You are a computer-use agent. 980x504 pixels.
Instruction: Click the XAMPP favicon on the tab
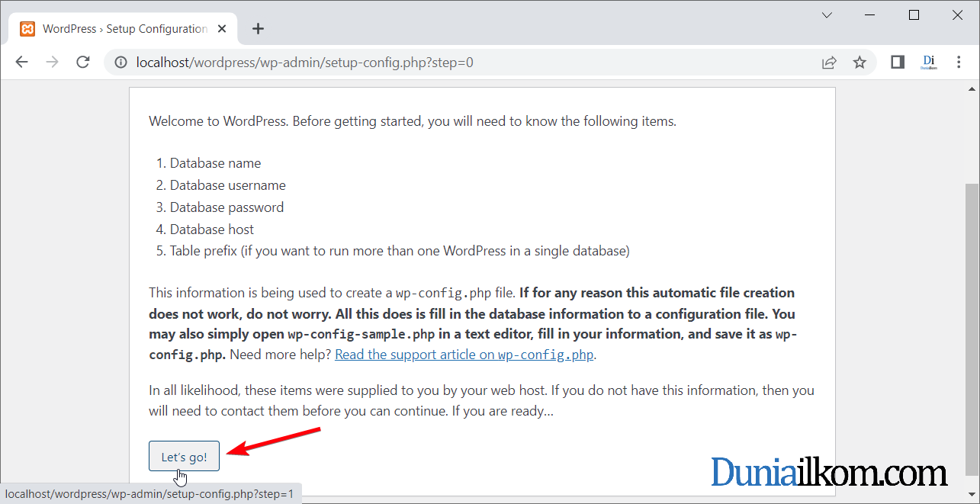coord(27,29)
